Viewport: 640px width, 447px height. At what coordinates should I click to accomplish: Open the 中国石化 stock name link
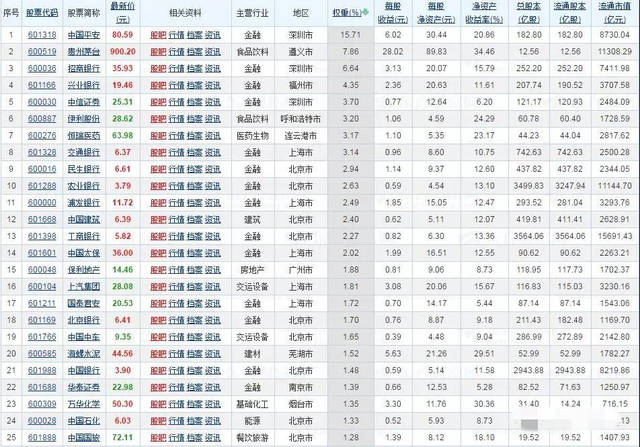(x=84, y=421)
